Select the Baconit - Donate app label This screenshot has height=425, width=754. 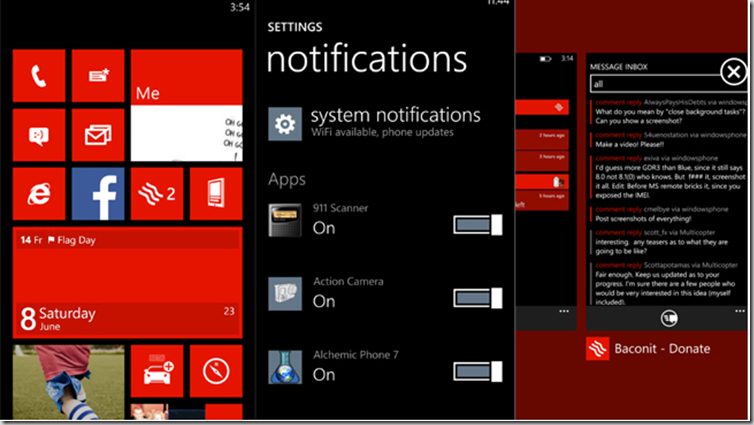pos(662,349)
